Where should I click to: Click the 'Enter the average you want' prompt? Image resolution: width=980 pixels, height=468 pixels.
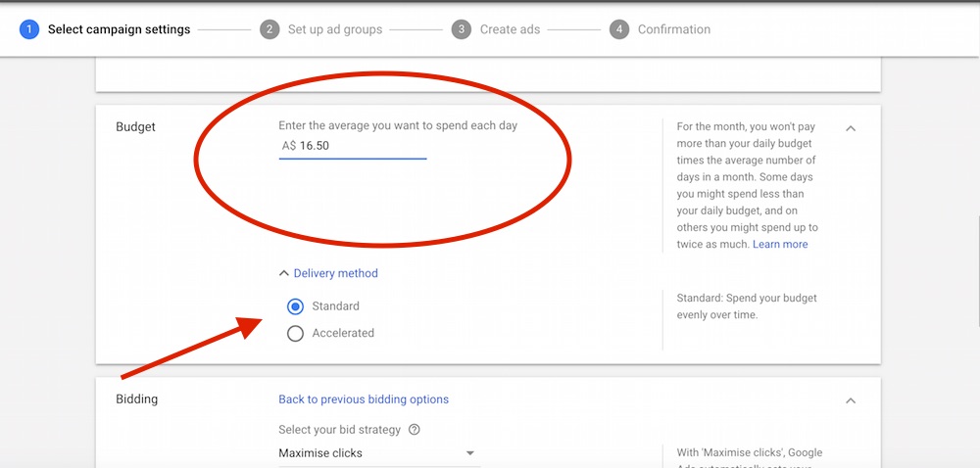[398, 125]
